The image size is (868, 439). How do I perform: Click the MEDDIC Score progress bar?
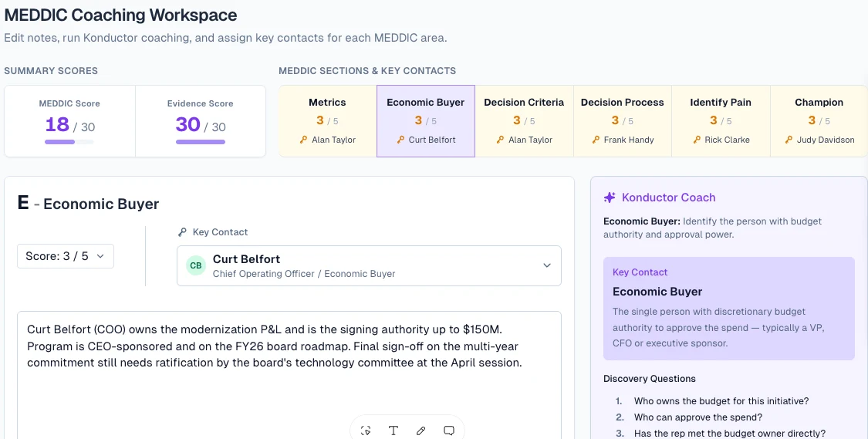[69, 142]
